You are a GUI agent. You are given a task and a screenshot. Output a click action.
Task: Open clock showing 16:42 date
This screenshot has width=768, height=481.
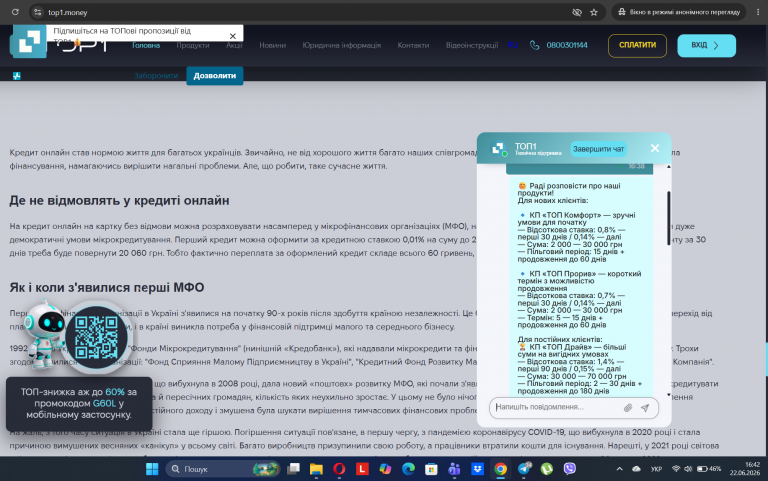744,469
